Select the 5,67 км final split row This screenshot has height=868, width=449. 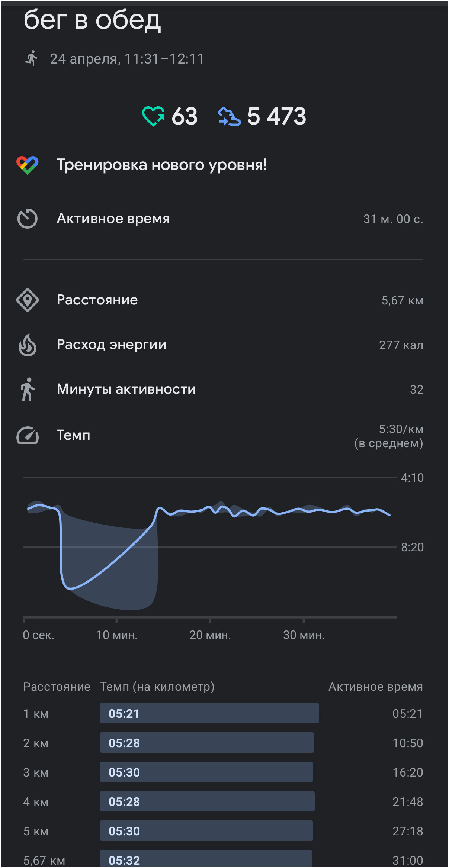223,859
